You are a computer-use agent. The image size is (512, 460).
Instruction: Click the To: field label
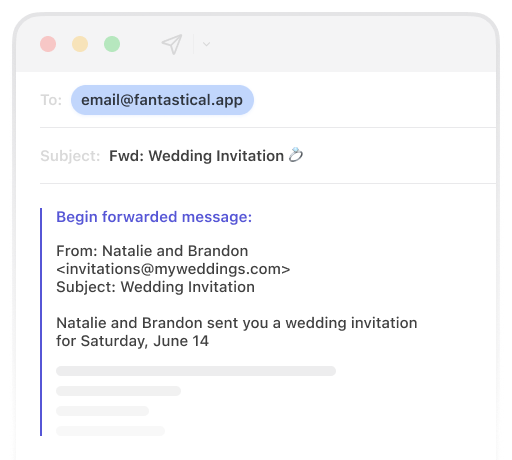coord(51,100)
